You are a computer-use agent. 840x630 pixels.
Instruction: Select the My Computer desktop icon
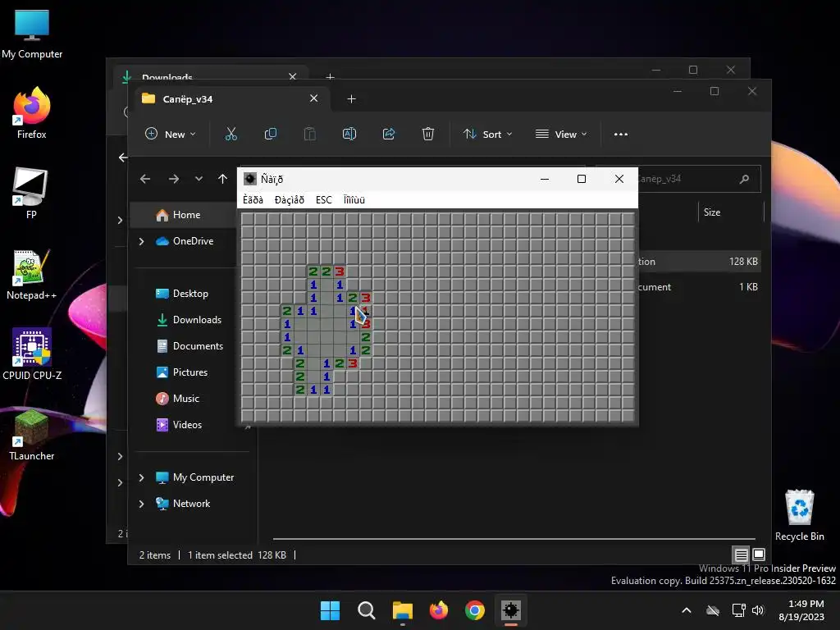click(x=32, y=33)
